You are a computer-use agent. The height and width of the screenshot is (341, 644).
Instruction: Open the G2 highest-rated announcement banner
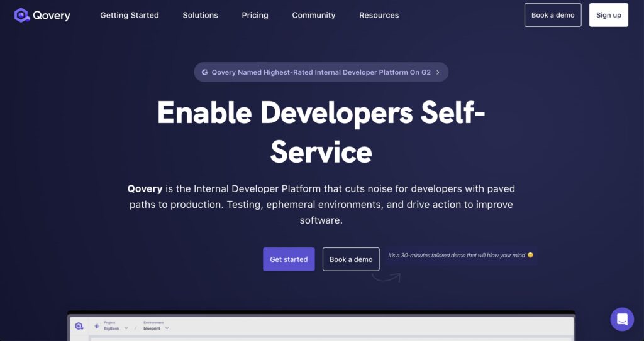321,72
